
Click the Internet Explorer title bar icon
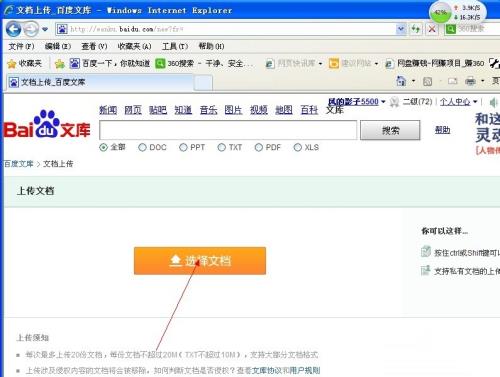[x=8, y=10]
